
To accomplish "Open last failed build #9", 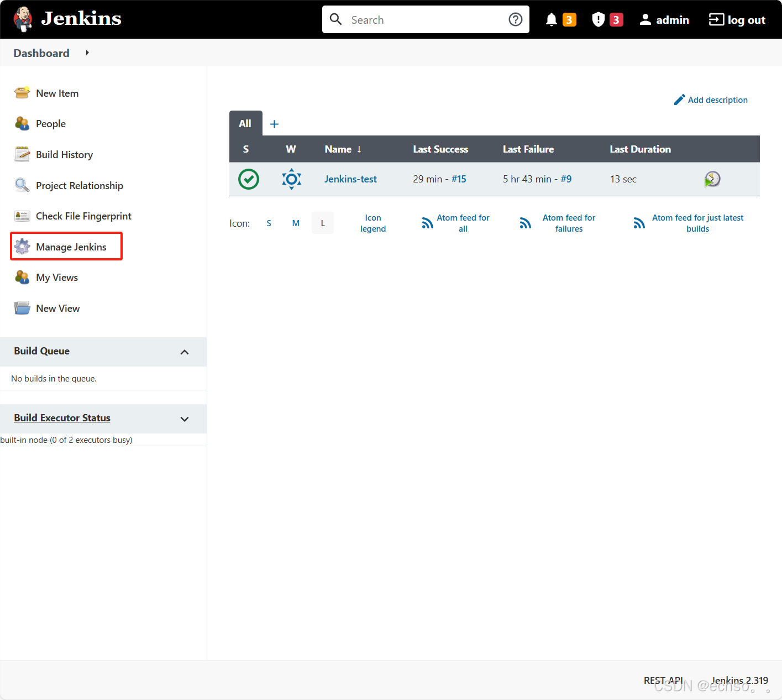I will [566, 179].
